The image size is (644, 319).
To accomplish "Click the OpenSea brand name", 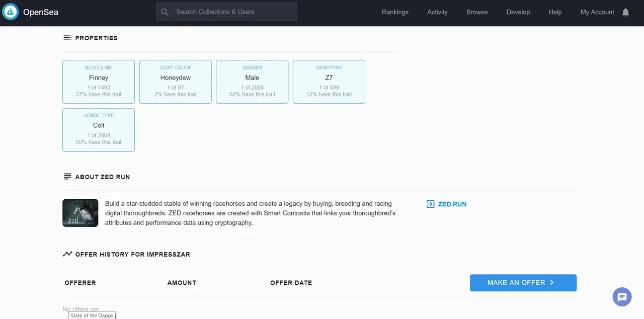I will (x=41, y=12).
